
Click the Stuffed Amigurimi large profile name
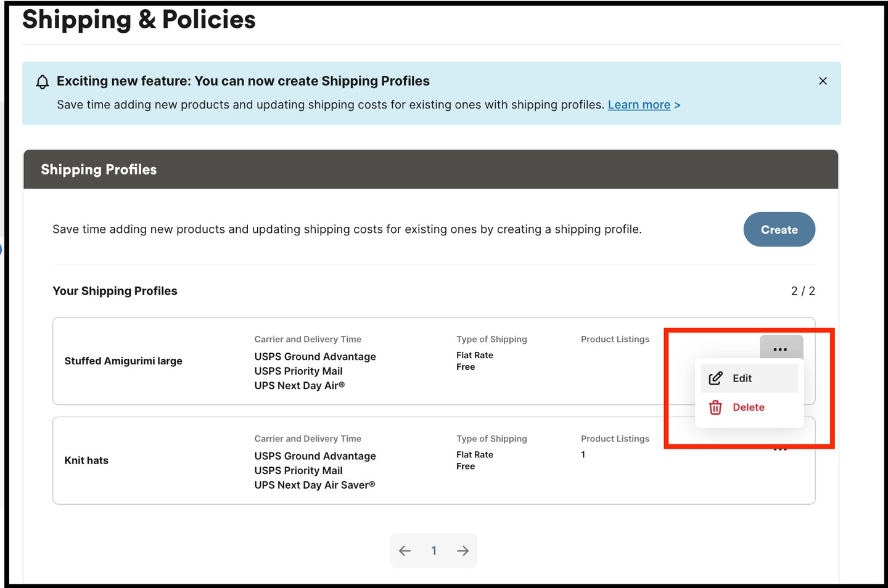pyautogui.click(x=123, y=361)
